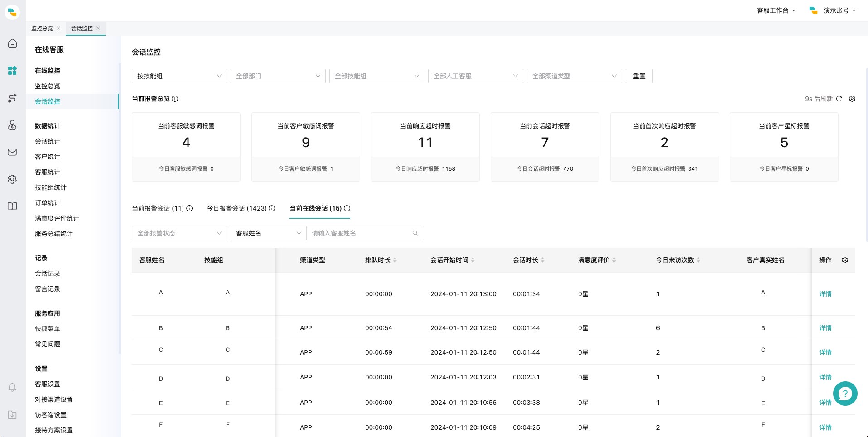Open the knowledge book icon in left rail

pos(12,206)
